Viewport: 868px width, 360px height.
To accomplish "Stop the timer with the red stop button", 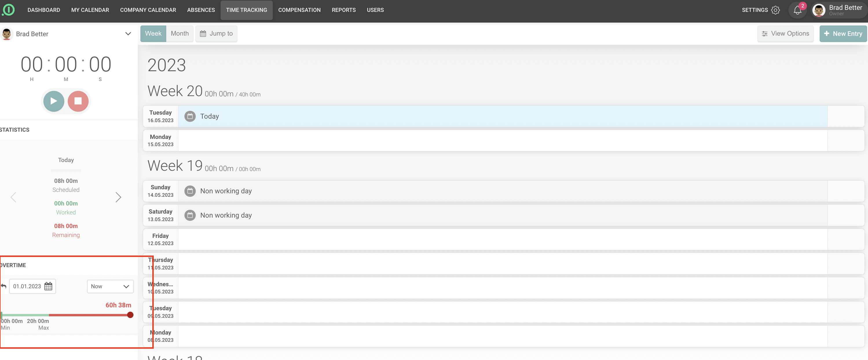I will click(78, 101).
